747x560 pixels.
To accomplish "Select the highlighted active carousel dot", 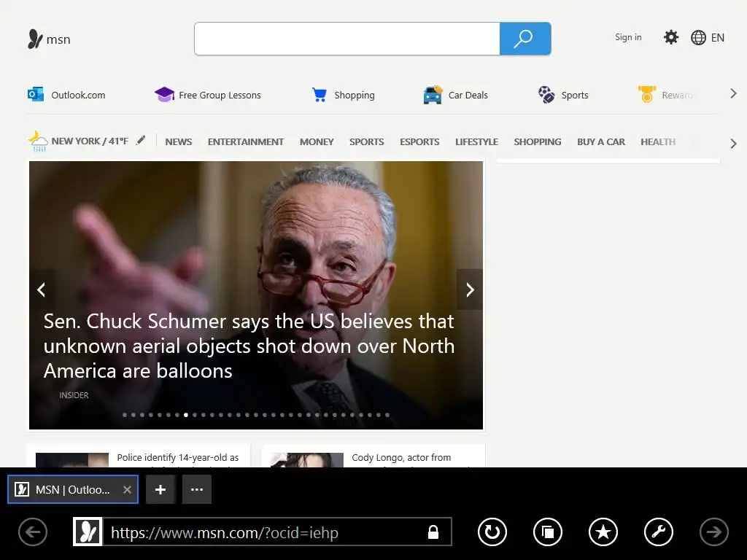I will [186, 415].
